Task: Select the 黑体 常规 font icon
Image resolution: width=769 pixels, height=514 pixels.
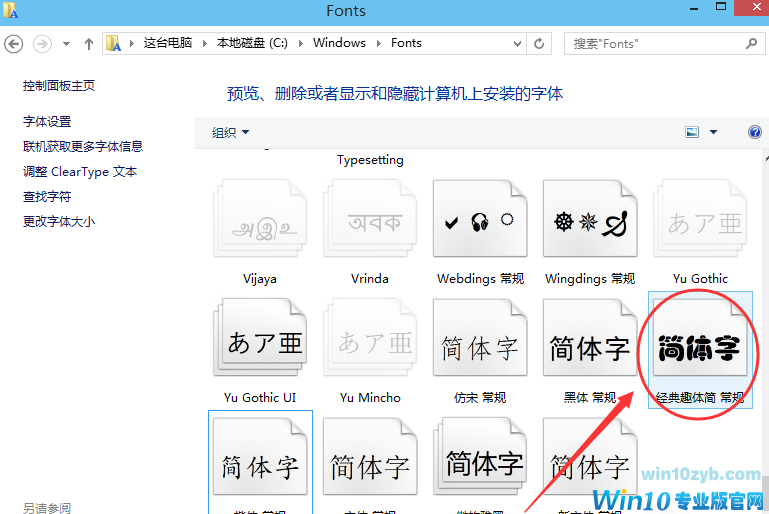Action: pos(590,338)
